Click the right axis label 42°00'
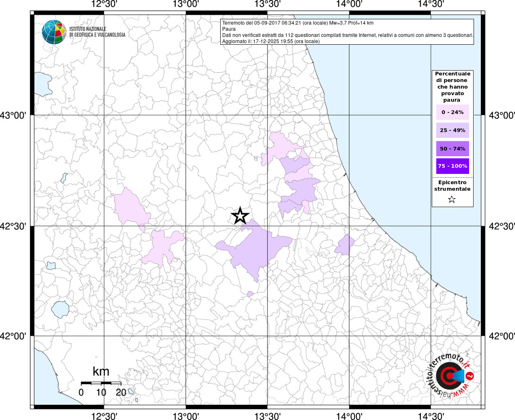Screen dimensions: 515x420 502,336
